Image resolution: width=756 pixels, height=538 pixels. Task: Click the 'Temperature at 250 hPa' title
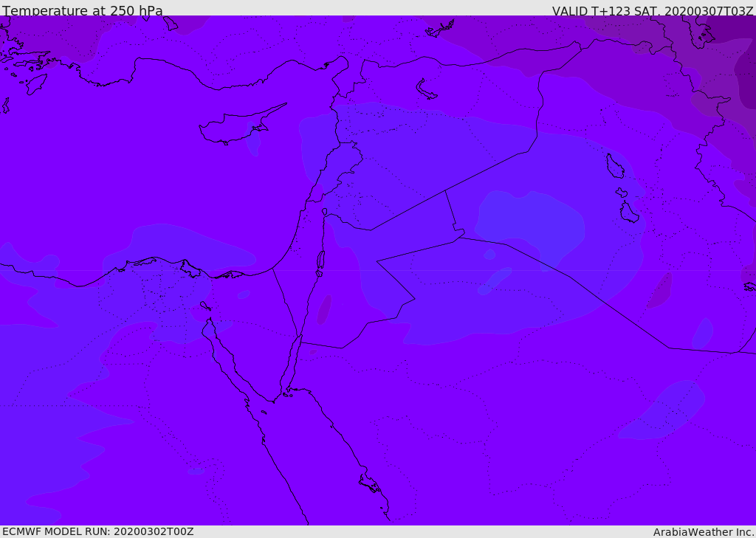(x=82, y=11)
